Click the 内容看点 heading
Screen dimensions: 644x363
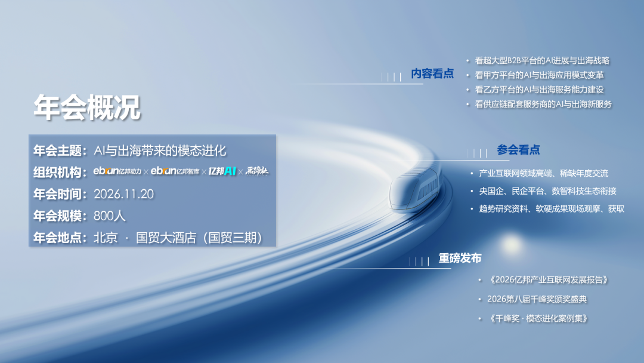pos(432,73)
